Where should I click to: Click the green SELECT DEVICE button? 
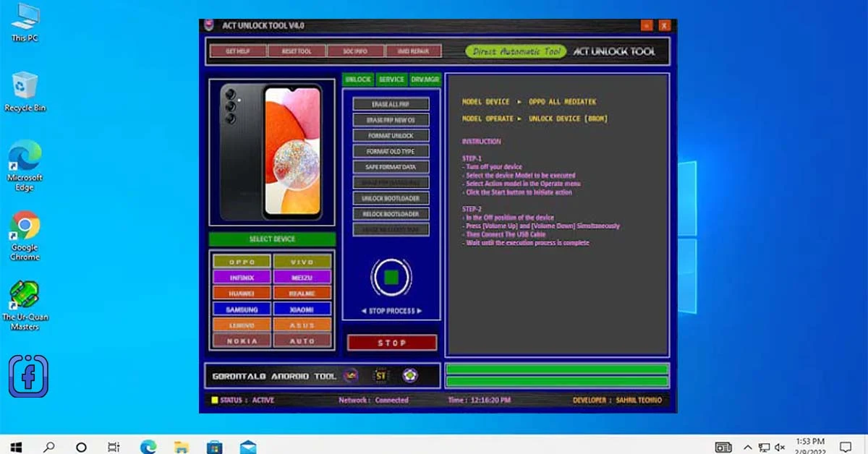click(272, 239)
